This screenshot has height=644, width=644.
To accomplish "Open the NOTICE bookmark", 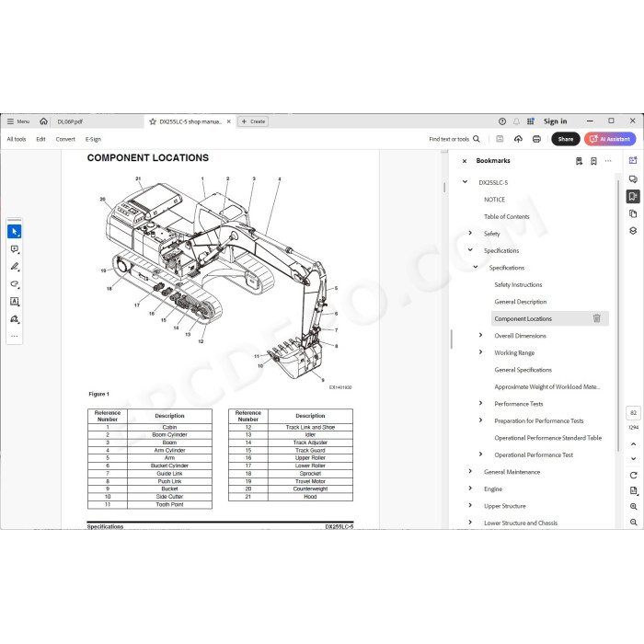I will (495, 200).
